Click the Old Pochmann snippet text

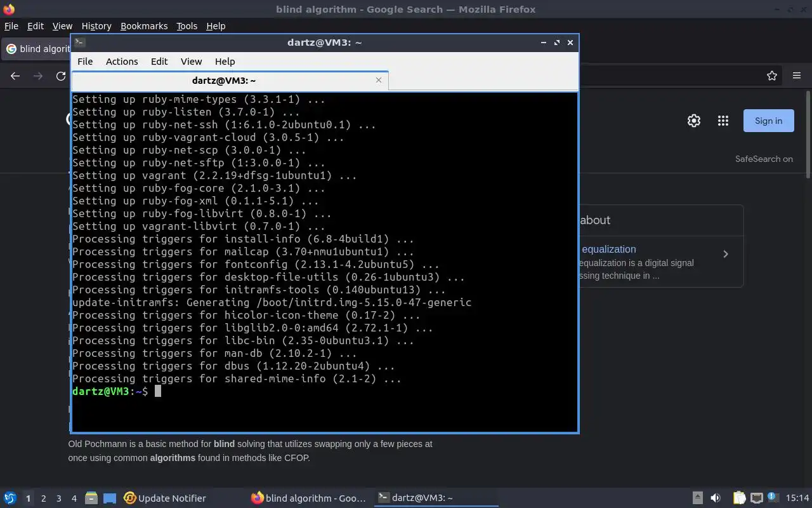[x=251, y=451]
